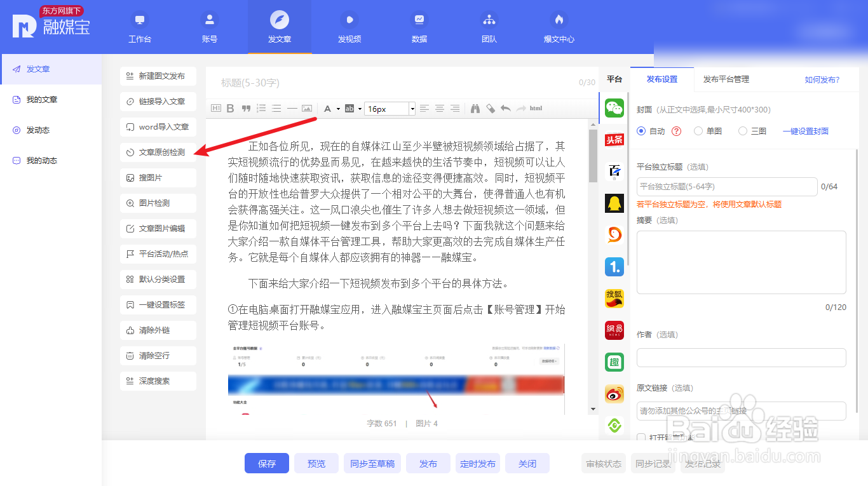This screenshot has width=868, height=486.
Task: Open the 如何发布? help link
Action: [x=822, y=79]
